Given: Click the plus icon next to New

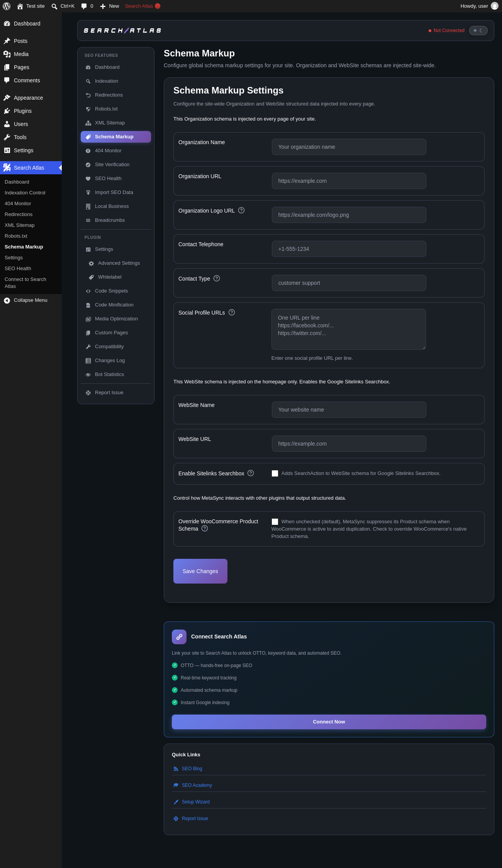Looking at the screenshot, I should tap(103, 6).
